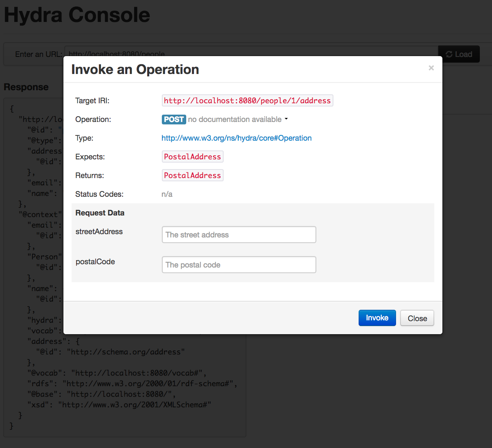Close the Invoke an Operation dialog via X
Image resolution: width=492 pixels, height=448 pixels.
pos(431,68)
